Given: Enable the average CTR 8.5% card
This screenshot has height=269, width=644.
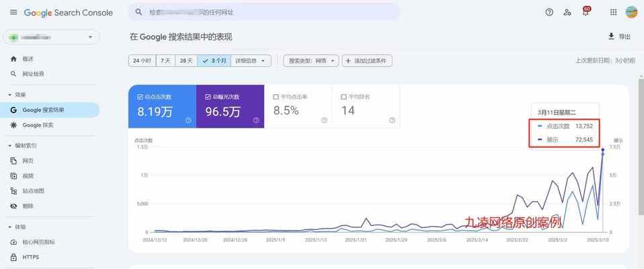Looking at the screenshot, I should (298, 106).
